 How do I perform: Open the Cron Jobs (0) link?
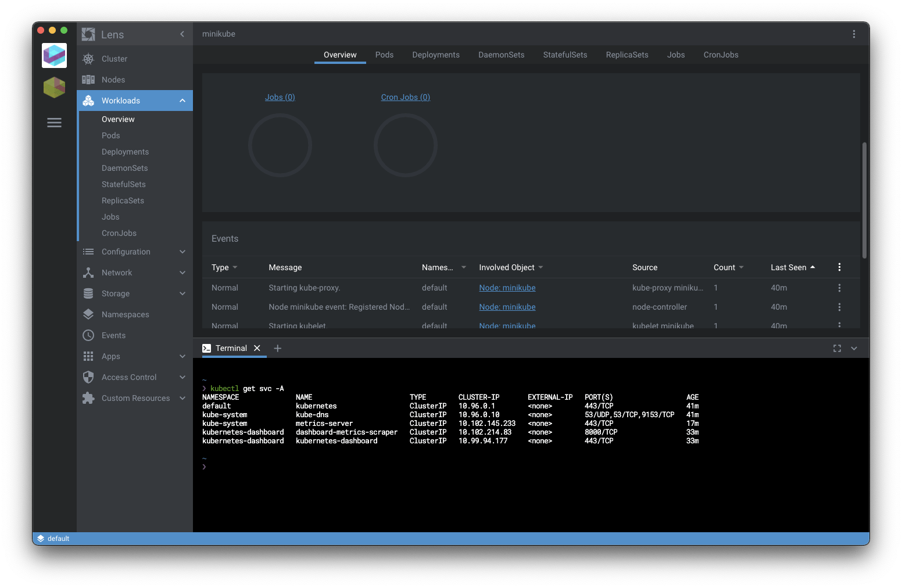pos(406,97)
